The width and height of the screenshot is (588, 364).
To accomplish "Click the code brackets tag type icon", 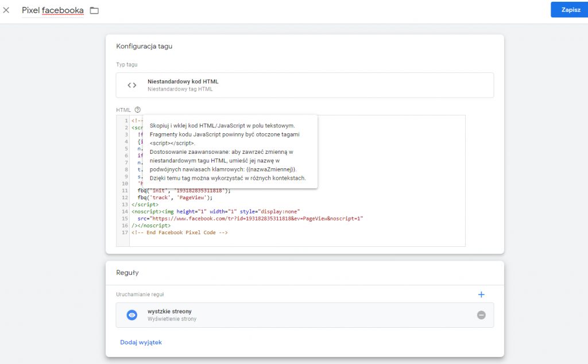I will point(132,85).
